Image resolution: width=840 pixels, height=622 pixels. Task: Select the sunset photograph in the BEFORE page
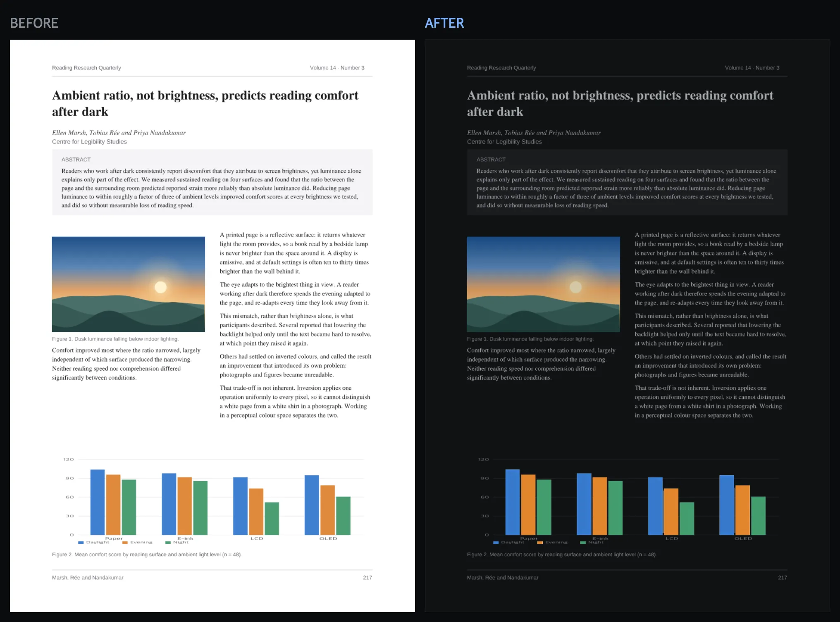pos(129,284)
